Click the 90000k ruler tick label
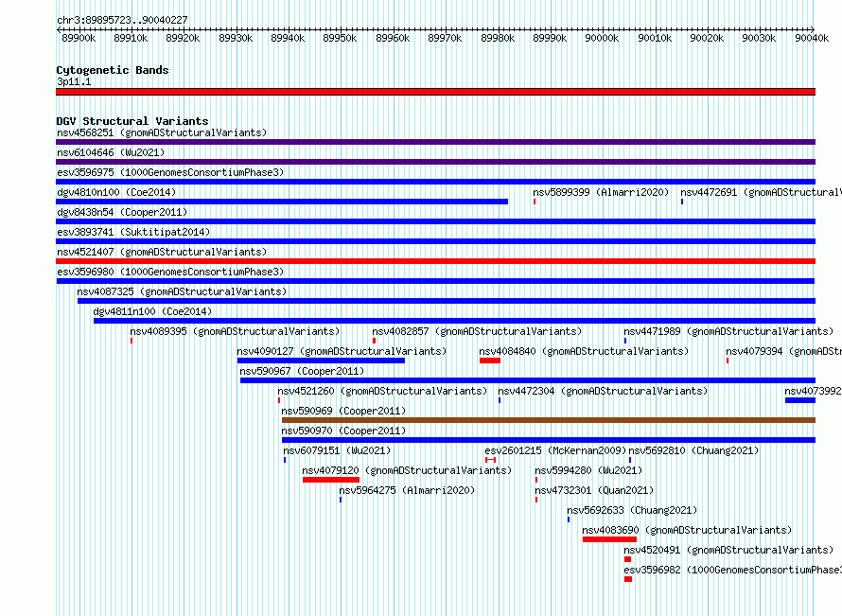The height and width of the screenshot is (616, 842). click(602, 38)
